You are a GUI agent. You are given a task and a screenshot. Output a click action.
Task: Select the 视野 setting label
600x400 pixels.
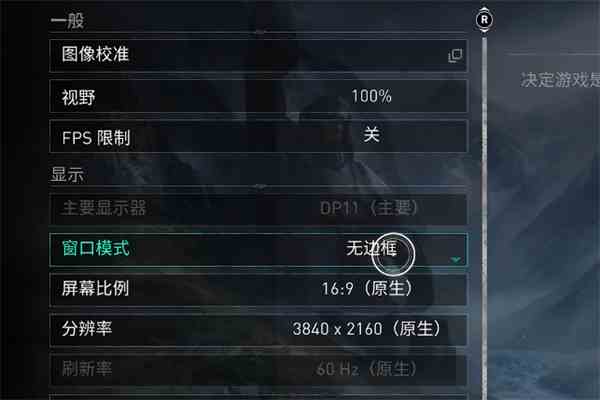tap(78, 97)
